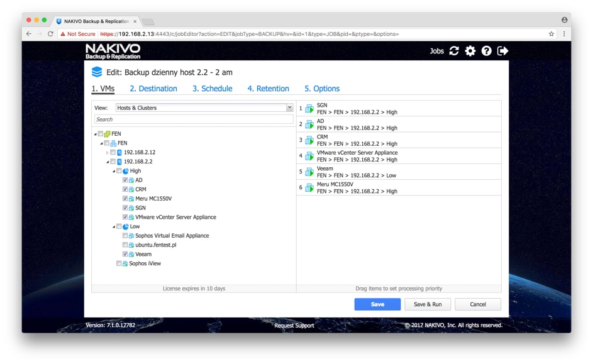Click the SGN VM icon in priority list
The image size is (593, 364).
pyautogui.click(x=309, y=109)
